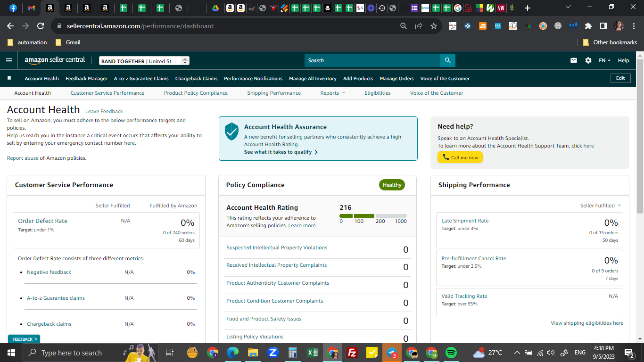Close the FEEDBACK tab with its X
The width and height of the screenshot is (644, 362).
(x=36, y=339)
